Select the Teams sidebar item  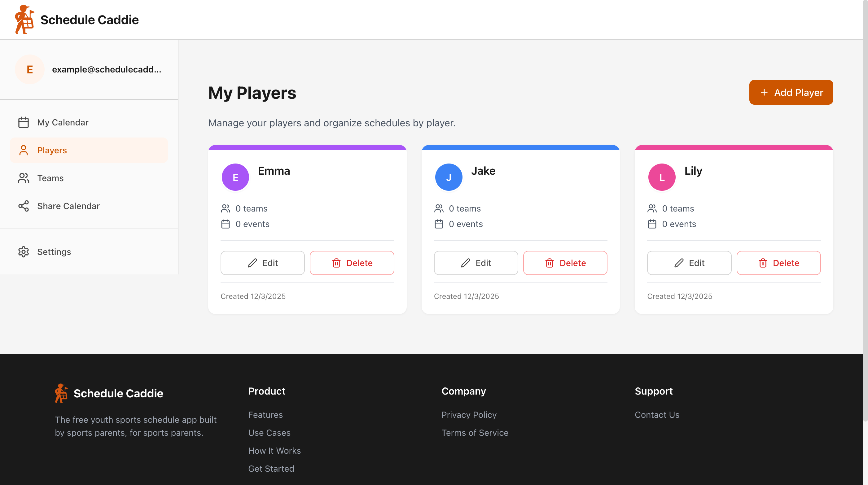50,178
